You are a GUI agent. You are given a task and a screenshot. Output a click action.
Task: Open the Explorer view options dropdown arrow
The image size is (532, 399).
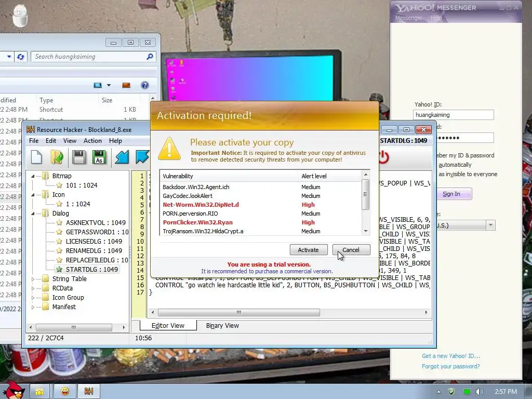tap(109, 85)
